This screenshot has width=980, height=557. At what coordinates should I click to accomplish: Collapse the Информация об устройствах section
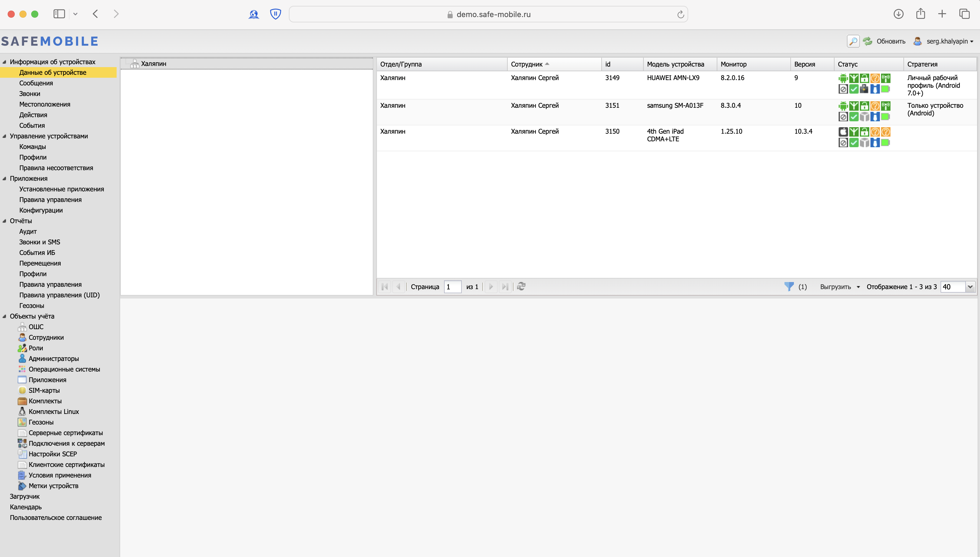[5, 62]
